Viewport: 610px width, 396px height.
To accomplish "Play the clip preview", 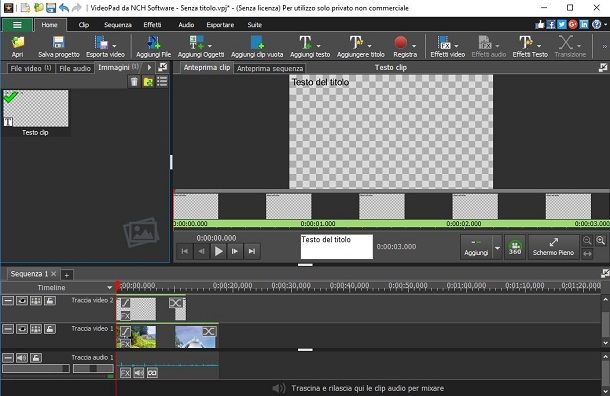I will pyautogui.click(x=218, y=251).
